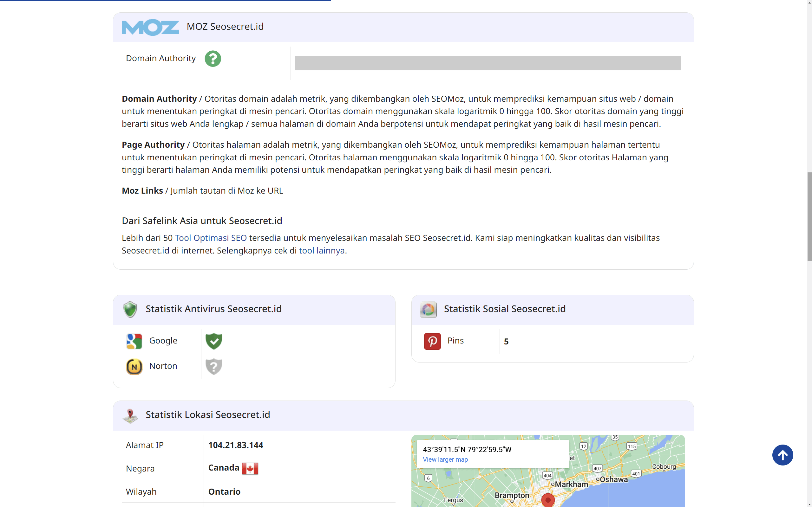Click the Canada flag next to Negara
Image resolution: width=812 pixels, height=507 pixels.
(250, 467)
